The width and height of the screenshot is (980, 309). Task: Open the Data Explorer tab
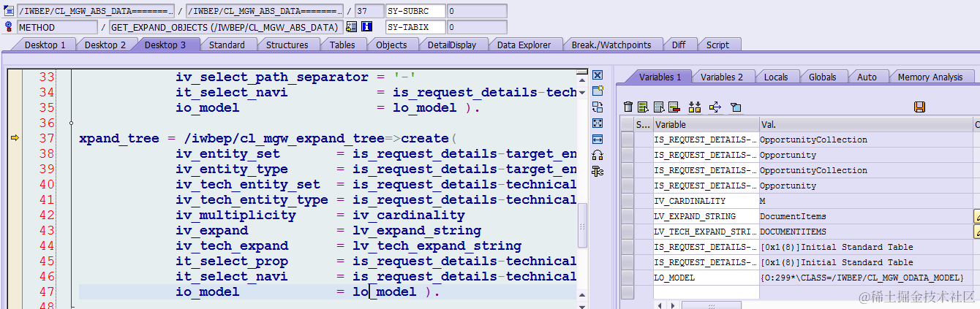coord(524,45)
